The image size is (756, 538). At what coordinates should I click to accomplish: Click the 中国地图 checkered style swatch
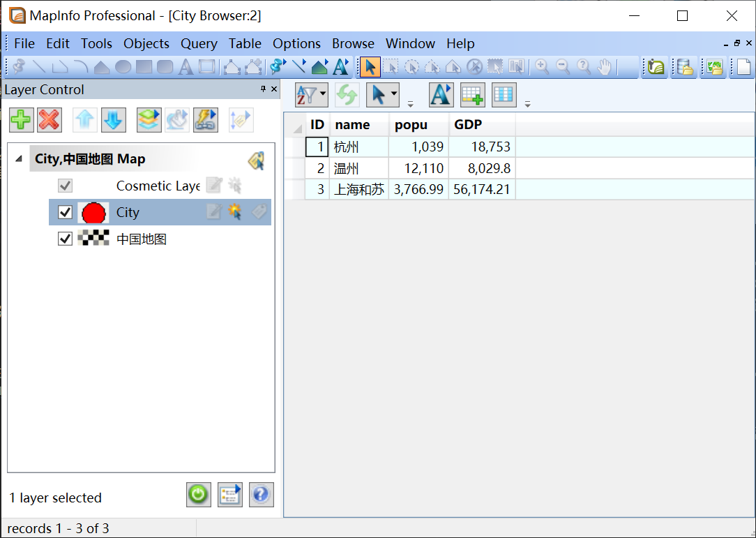[93, 238]
